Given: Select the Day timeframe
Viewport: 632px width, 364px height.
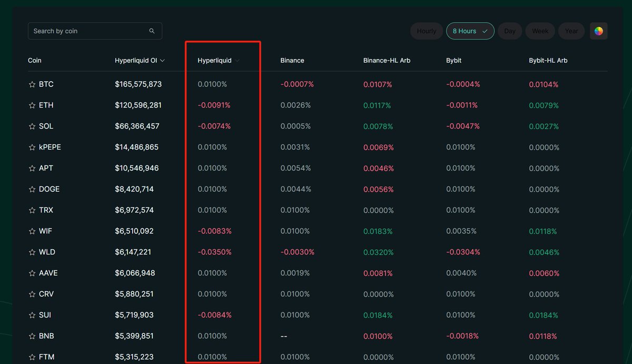Looking at the screenshot, I should tap(510, 31).
